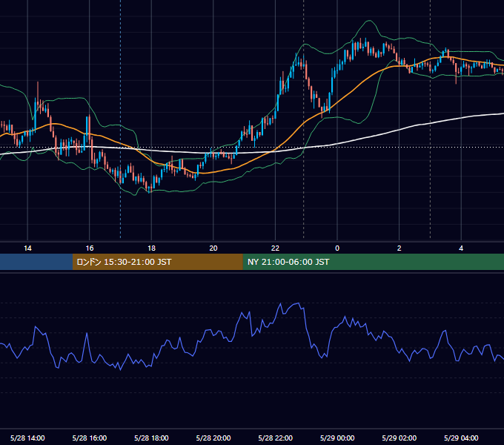Screen dimensions: 504x445
Task: Click the ロンドン 15:30-21:00 JST session bar
Action: [x=157, y=262]
